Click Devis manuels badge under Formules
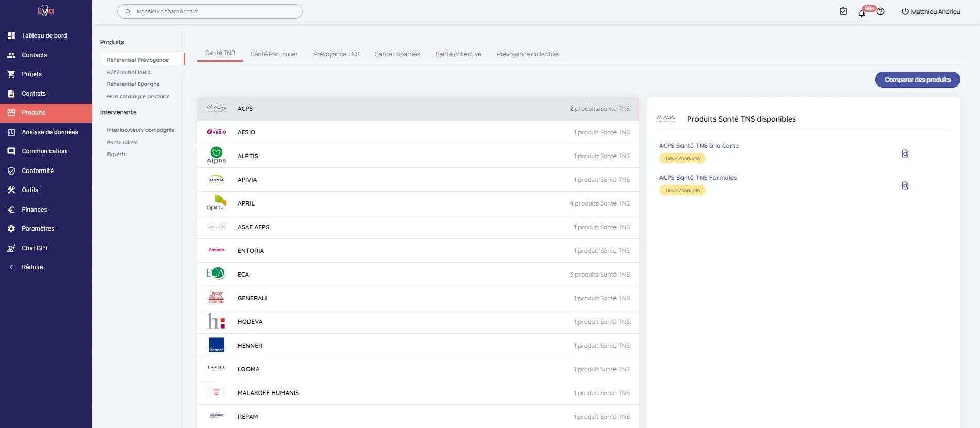 click(x=682, y=191)
